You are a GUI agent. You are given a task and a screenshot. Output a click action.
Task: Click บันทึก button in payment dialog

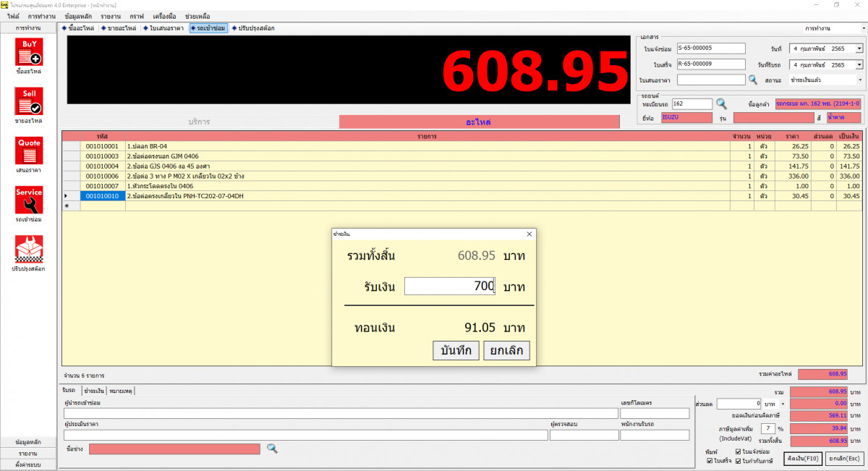456,351
